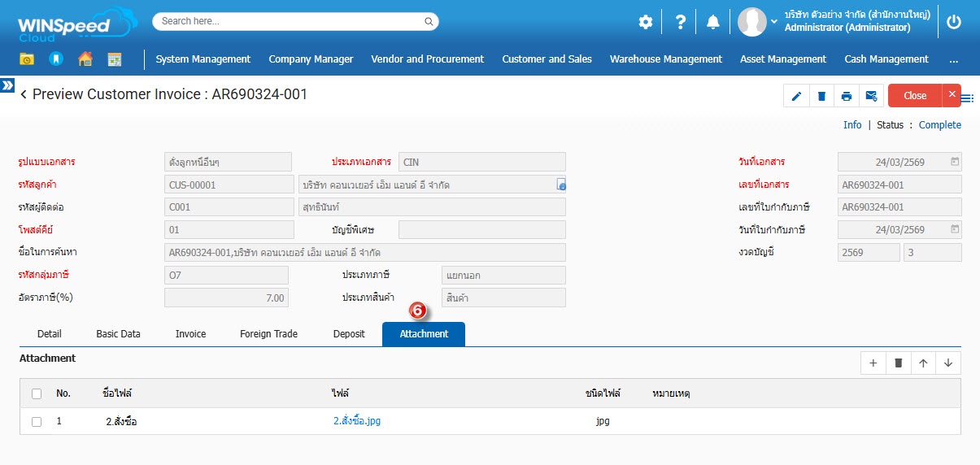Click the notification bell icon
The width and height of the screenshot is (980, 465).
click(713, 23)
